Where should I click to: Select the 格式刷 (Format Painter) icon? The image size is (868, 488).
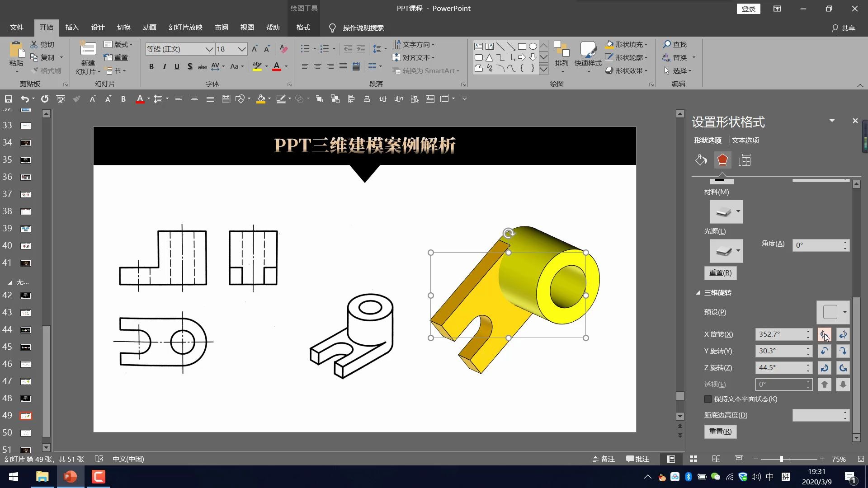tap(34, 70)
